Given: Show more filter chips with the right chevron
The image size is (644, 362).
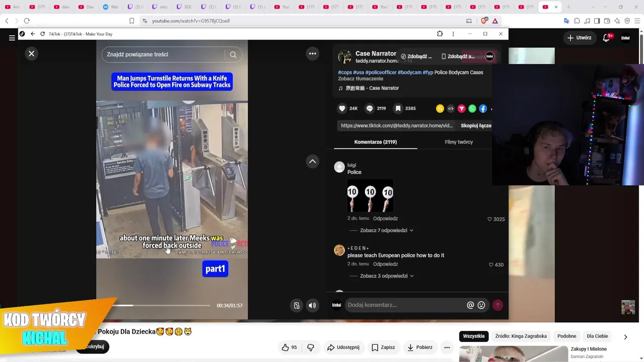Looking at the screenshot, I should click(625, 337).
